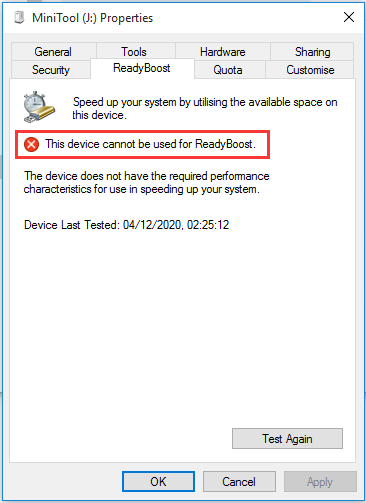Click the 'cannot be used for ReadyBoost' message
366x503 pixels.
click(151, 144)
